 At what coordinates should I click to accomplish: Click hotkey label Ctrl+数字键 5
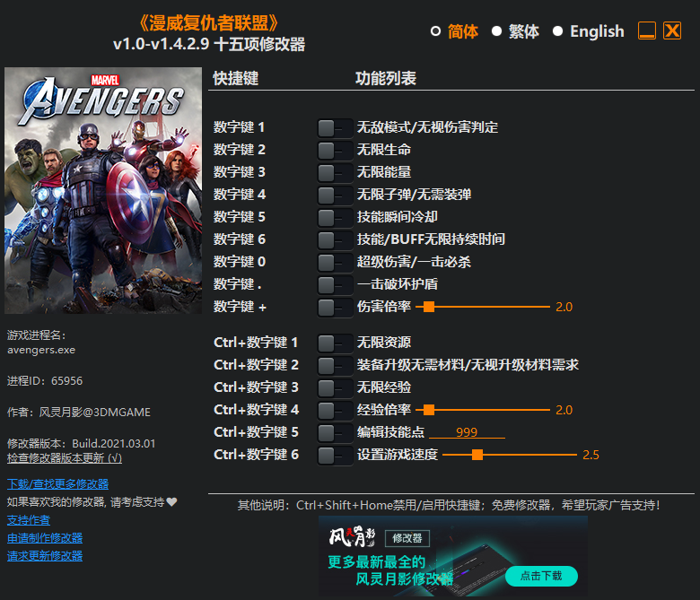coord(257,432)
